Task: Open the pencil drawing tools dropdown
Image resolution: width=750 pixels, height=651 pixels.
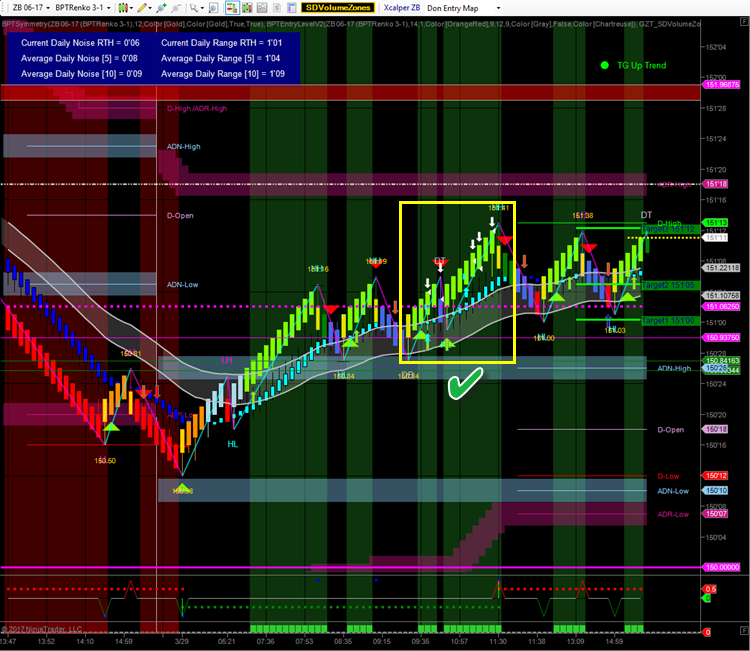Action: [144, 8]
